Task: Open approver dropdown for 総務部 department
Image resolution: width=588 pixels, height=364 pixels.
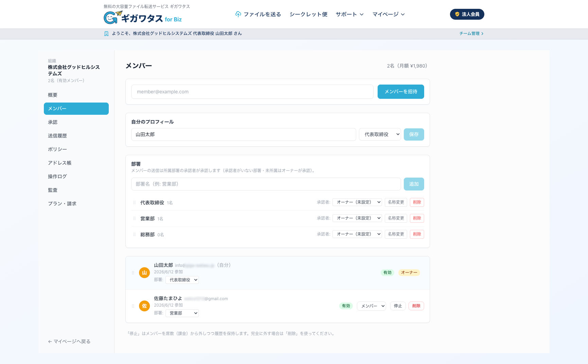Action: 357,234
